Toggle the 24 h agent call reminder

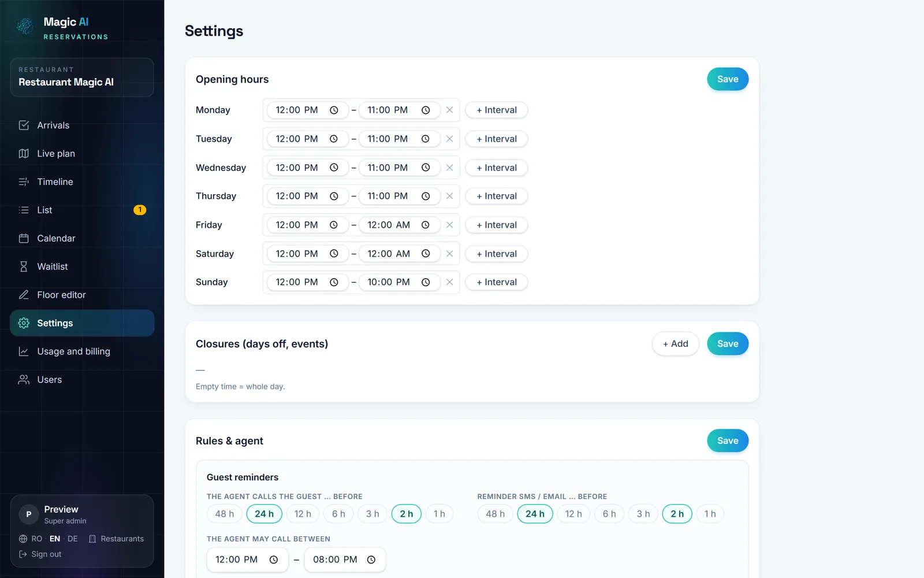264,514
